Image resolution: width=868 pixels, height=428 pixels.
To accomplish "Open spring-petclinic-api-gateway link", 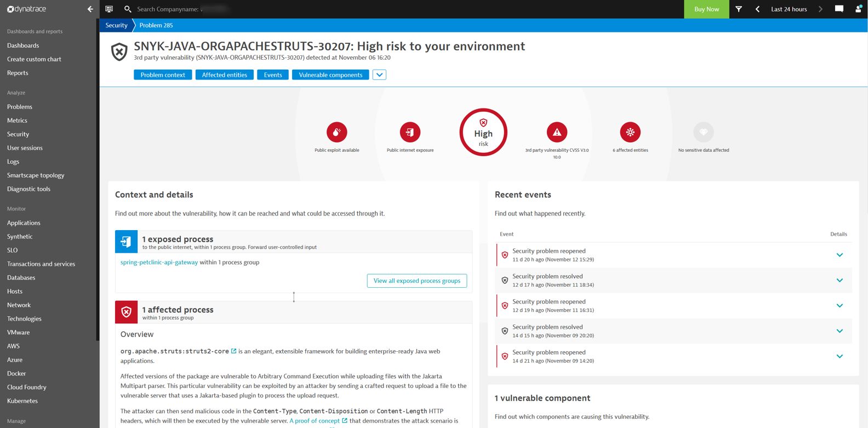I will point(159,262).
